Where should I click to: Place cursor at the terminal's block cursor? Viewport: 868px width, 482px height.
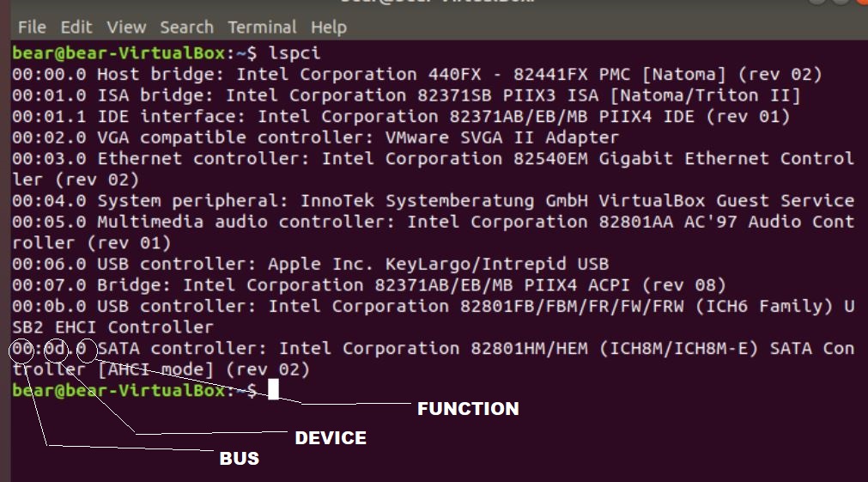(273, 389)
